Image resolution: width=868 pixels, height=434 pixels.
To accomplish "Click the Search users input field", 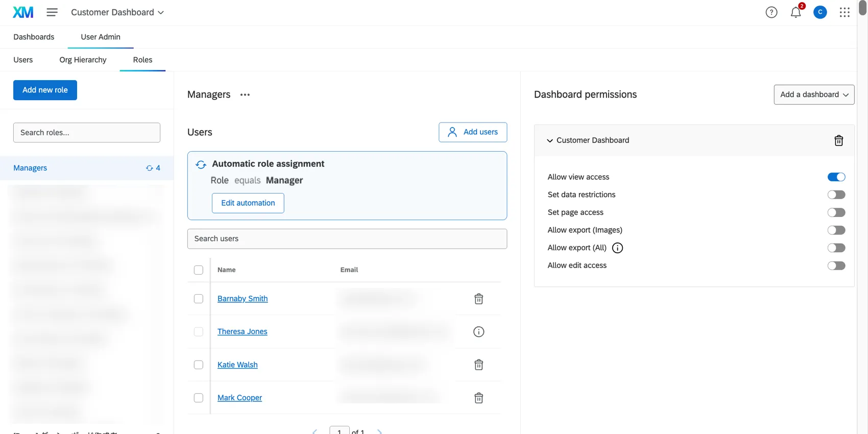I will pos(347,239).
